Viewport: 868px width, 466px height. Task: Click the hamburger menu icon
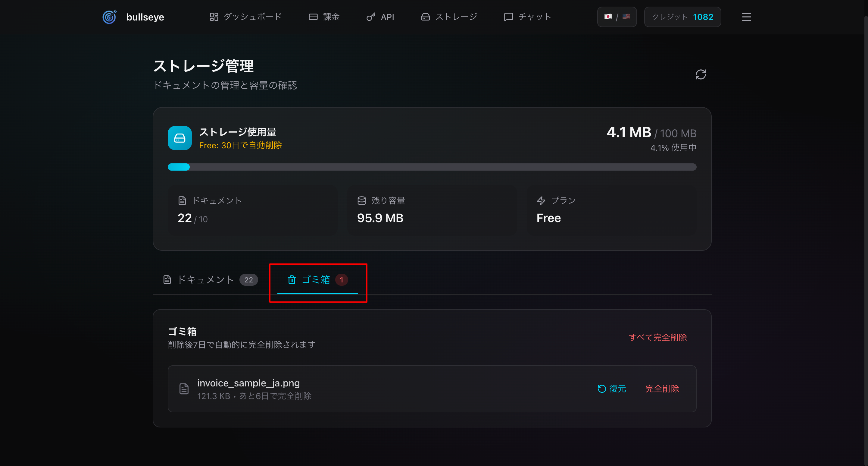[746, 17]
